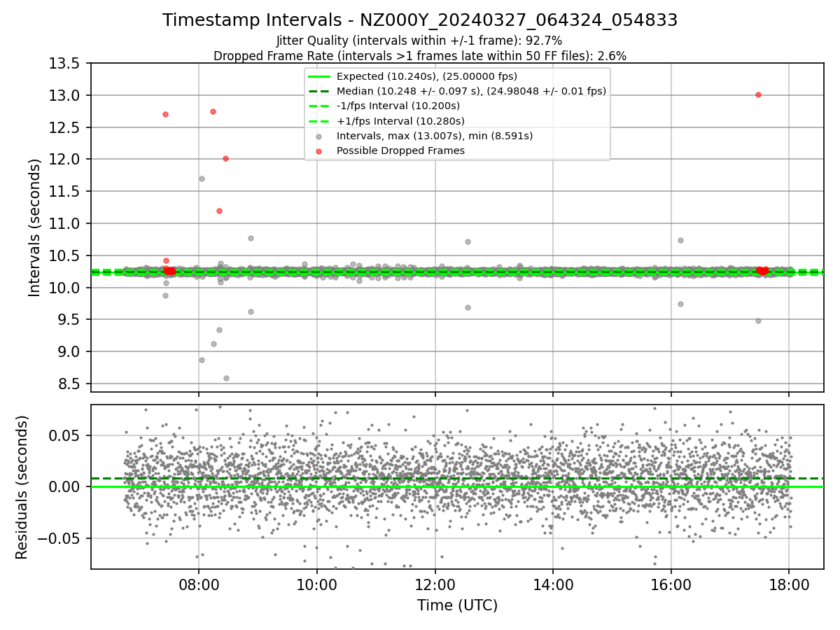This screenshot has width=840, height=630.
Task: Click the "08:00" time tick label
Action: [199, 584]
